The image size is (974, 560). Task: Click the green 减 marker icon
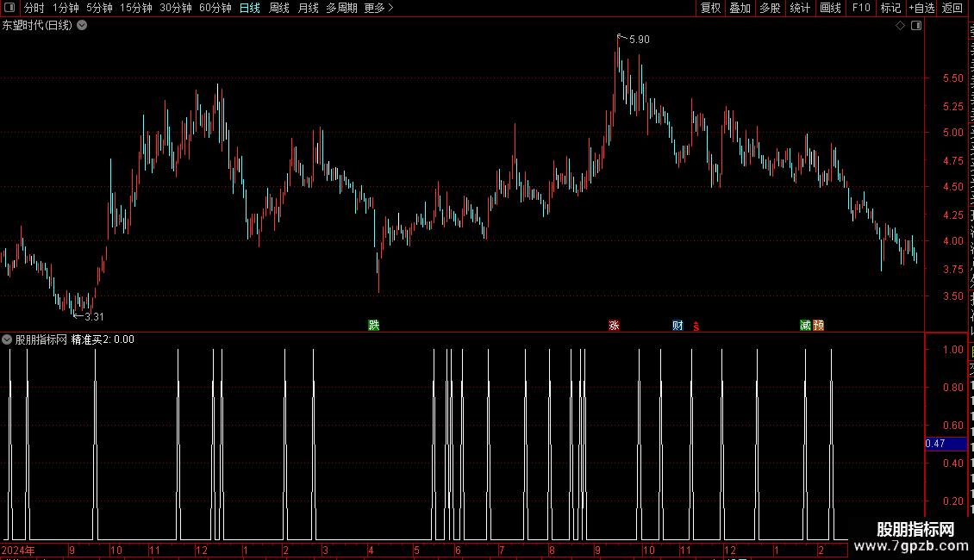coord(806,326)
